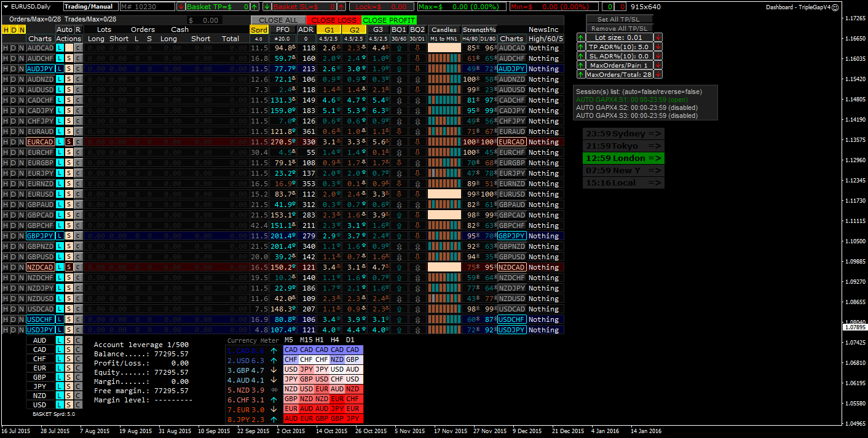Click the BQ1 arrow in EURCAD row
Image resolution: width=868 pixels, height=438 pixels.
(399, 142)
